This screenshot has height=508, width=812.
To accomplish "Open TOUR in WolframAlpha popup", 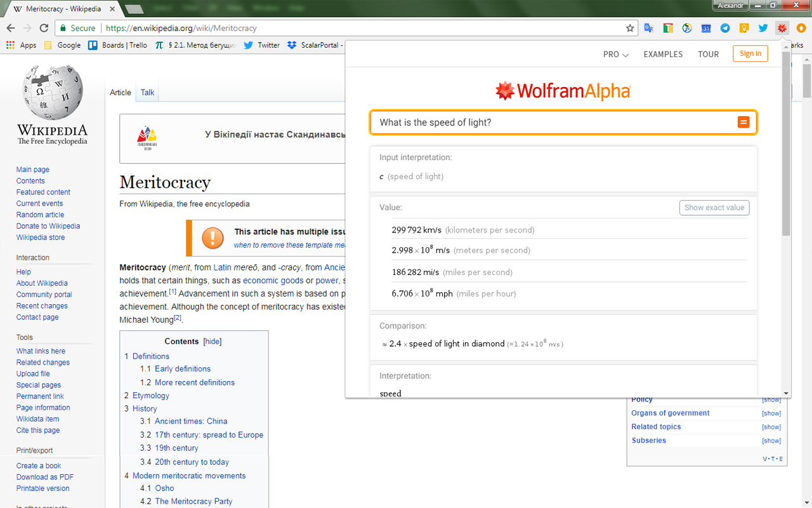I will pyautogui.click(x=709, y=55).
